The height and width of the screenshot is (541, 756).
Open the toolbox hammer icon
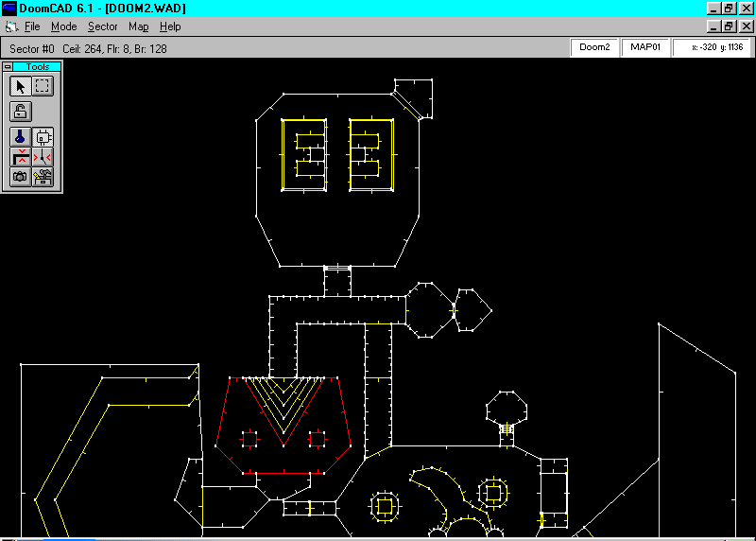coord(43,177)
